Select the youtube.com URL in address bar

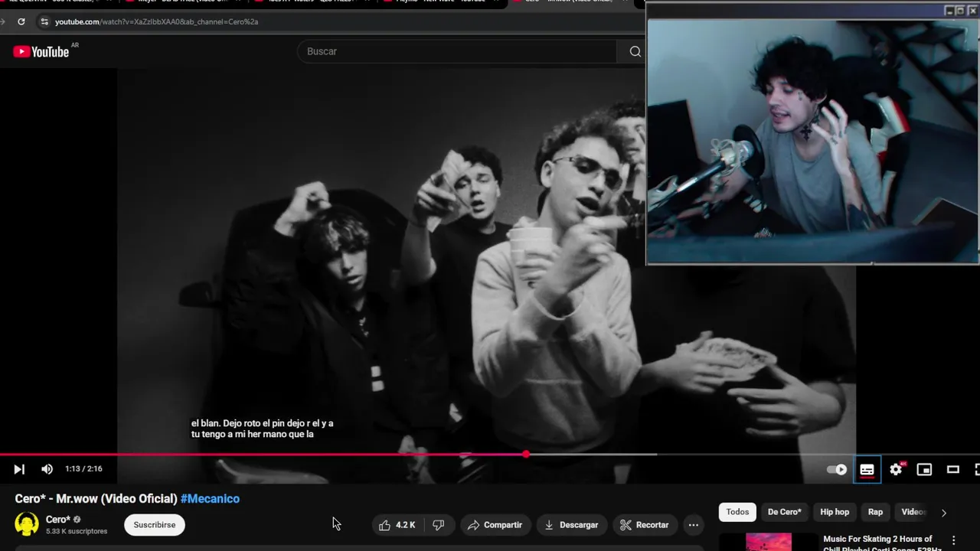(x=156, y=21)
